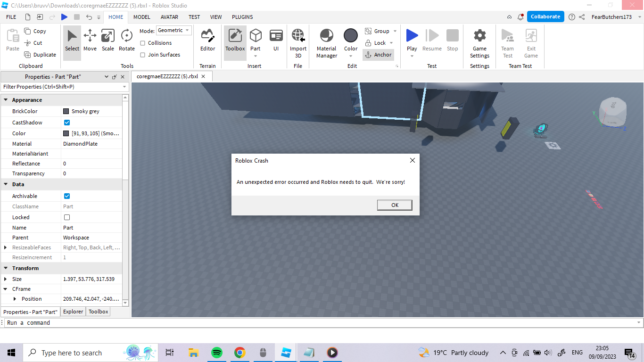Click OK in Roblox Crash dialog
The height and width of the screenshot is (362, 644).
point(395,205)
